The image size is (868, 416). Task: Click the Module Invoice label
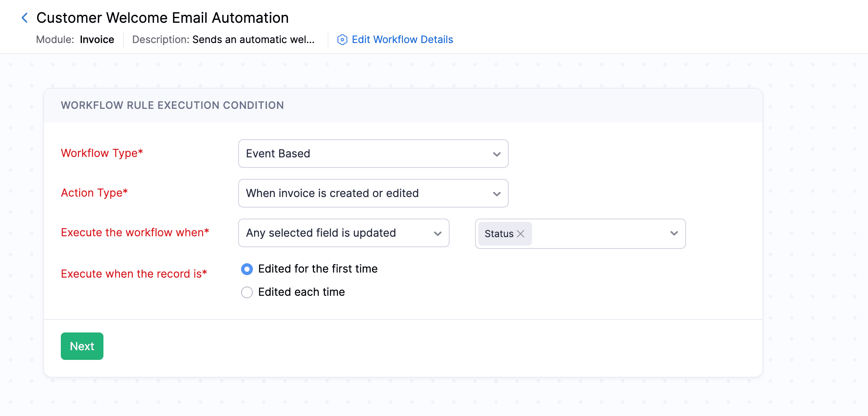(75, 39)
